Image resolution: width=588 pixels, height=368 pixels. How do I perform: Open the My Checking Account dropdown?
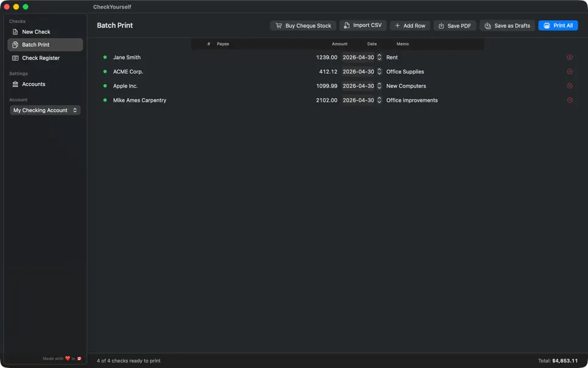coord(45,110)
